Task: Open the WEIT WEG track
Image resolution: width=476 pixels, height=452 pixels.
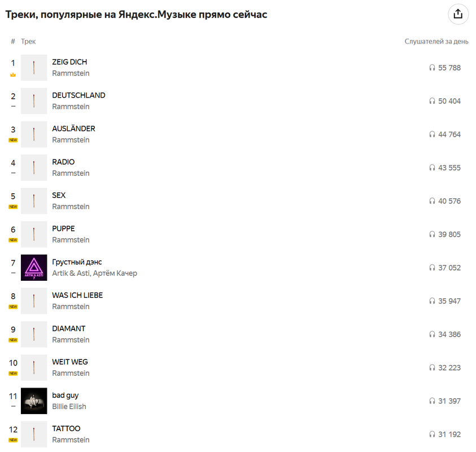Action: point(70,362)
